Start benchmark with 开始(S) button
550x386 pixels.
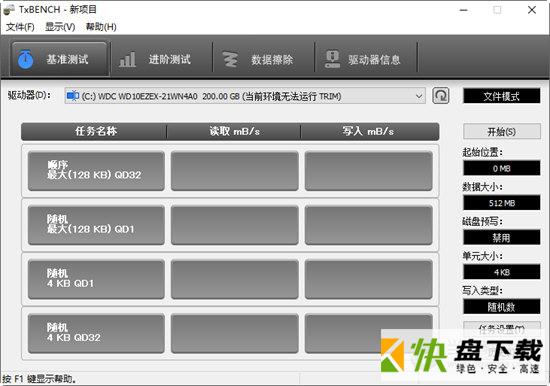[x=502, y=132]
